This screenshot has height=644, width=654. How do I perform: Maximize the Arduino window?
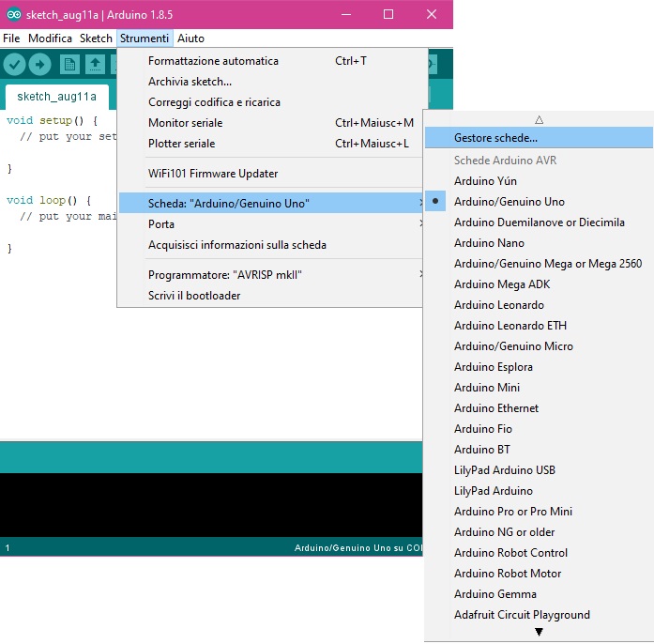[388, 15]
